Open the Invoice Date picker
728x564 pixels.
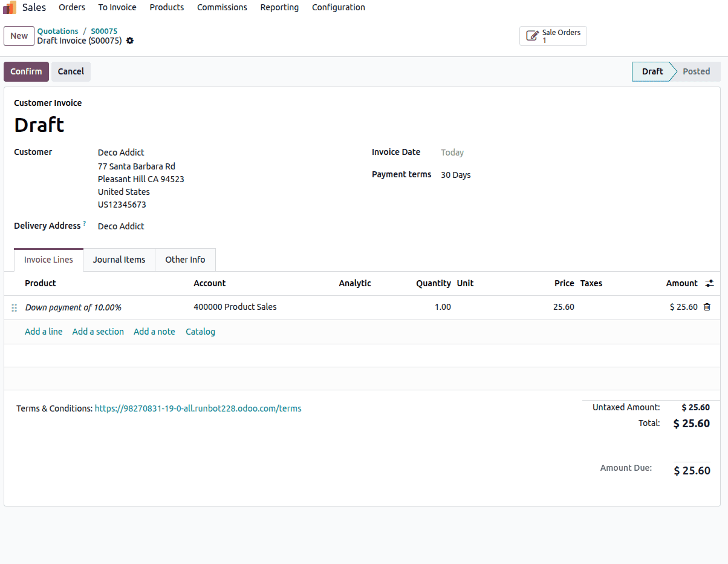click(452, 152)
